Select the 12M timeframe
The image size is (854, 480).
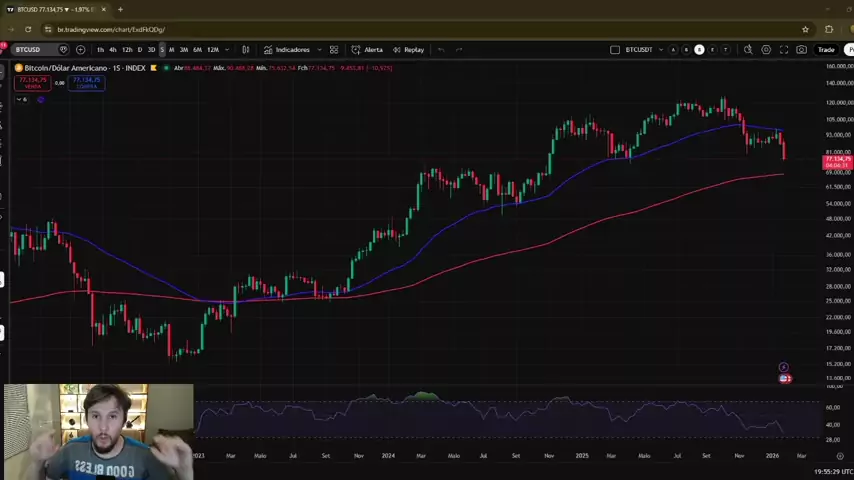212,49
